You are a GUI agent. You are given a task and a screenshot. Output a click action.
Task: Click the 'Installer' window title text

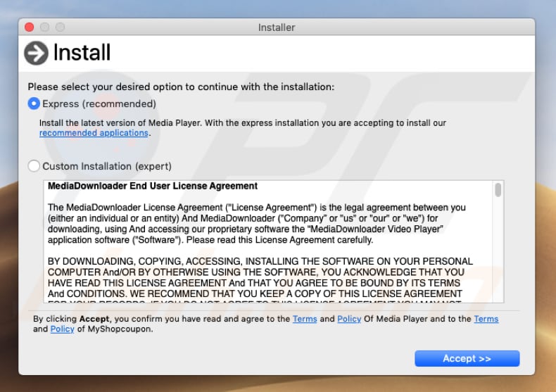click(x=277, y=27)
